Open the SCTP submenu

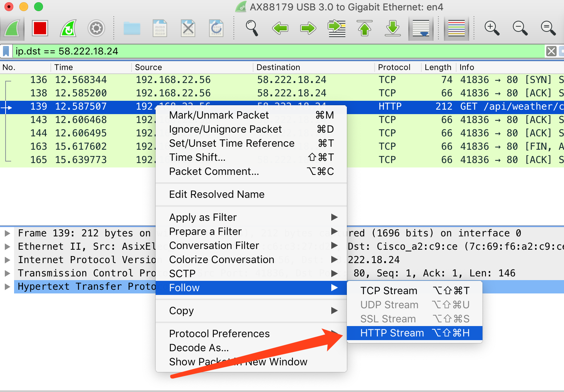(x=251, y=273)
